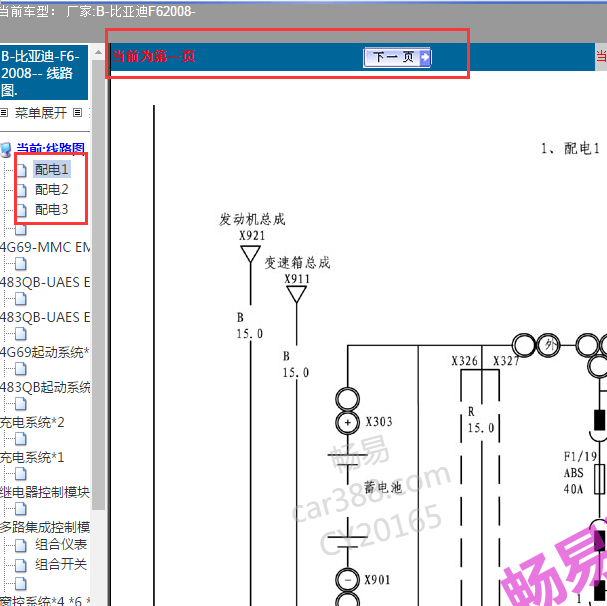607x606 pixels.
Task: Open the 4G69起动系统 entry
Action: (45, 352)
